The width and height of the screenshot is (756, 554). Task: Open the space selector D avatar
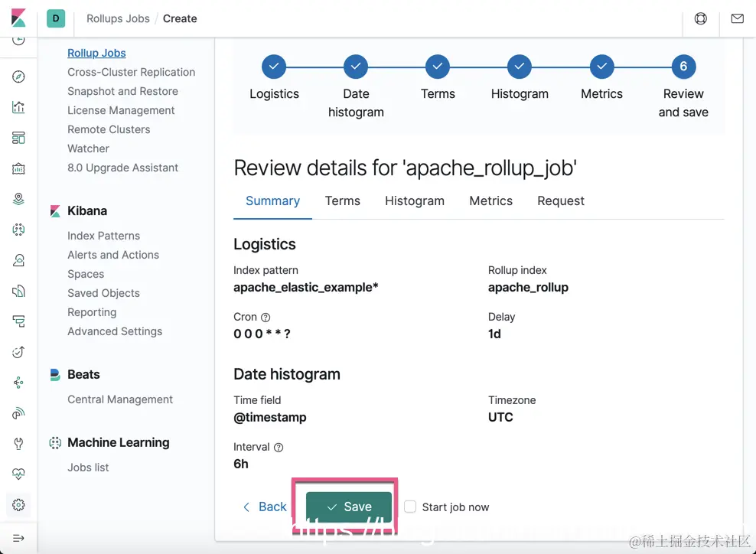pos(56,18)
